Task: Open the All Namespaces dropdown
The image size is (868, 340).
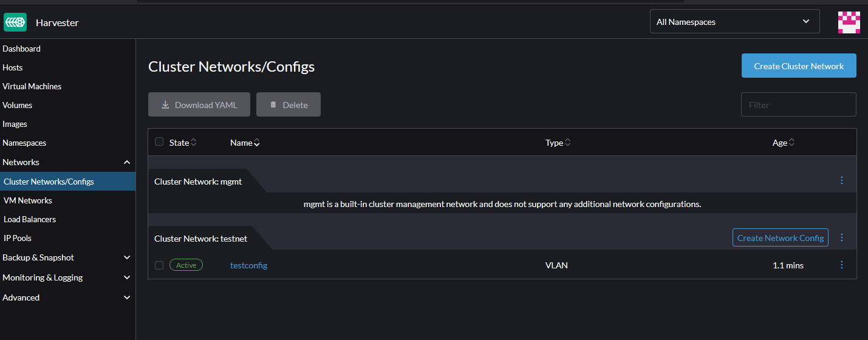Action: click(734, 22)
